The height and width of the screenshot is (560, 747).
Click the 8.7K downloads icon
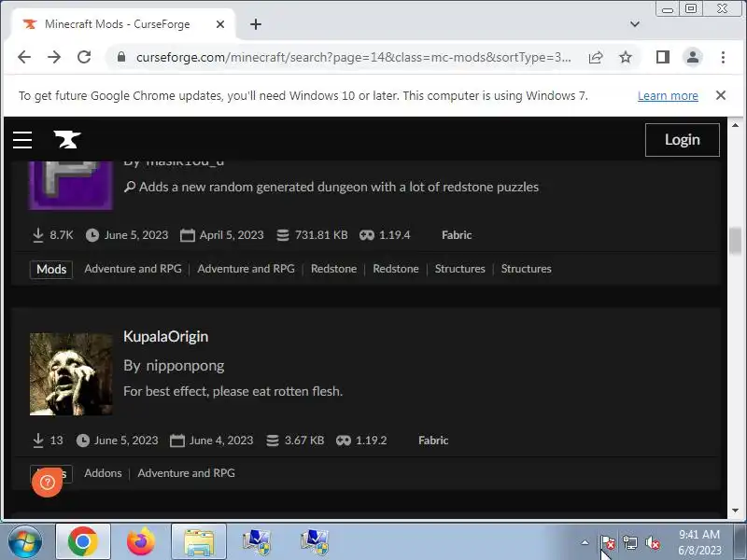click(38, 235)
